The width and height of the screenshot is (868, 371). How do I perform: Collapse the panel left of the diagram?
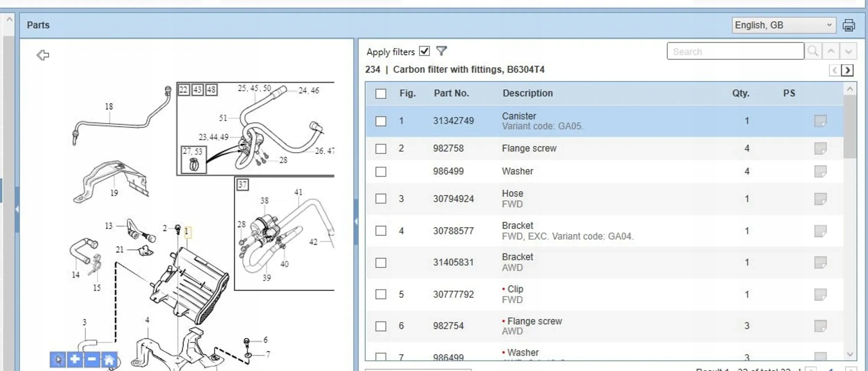click(x=17, y=209)
